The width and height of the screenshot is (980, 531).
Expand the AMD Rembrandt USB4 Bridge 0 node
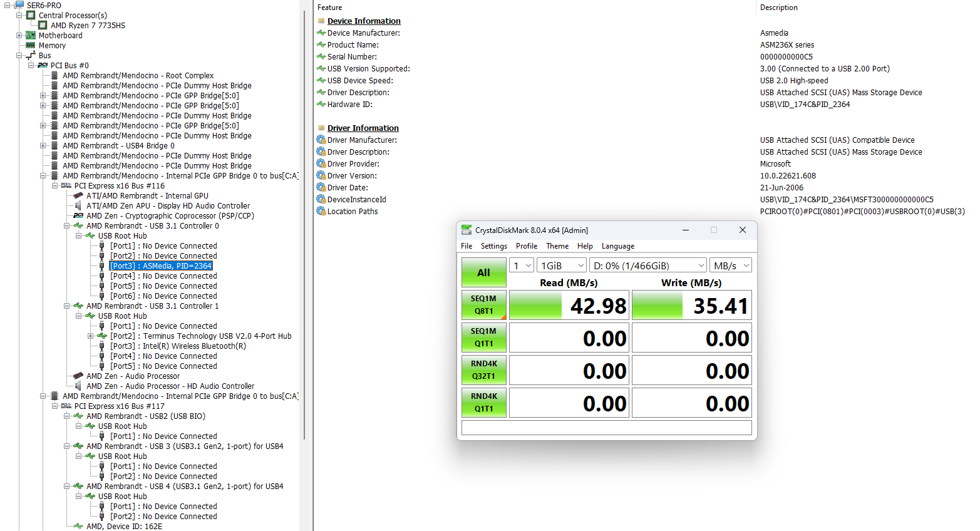[43, 145]
